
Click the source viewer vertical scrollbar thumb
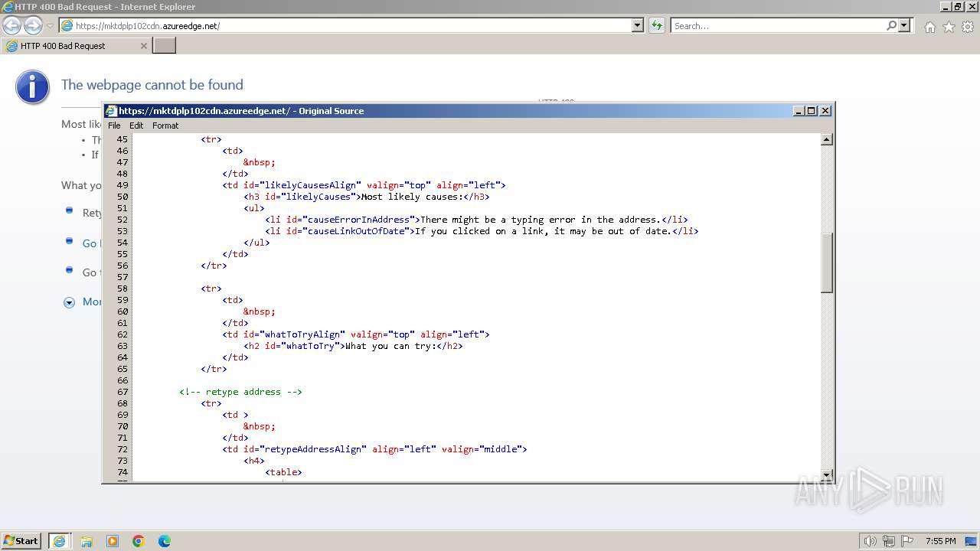[827, 262]
